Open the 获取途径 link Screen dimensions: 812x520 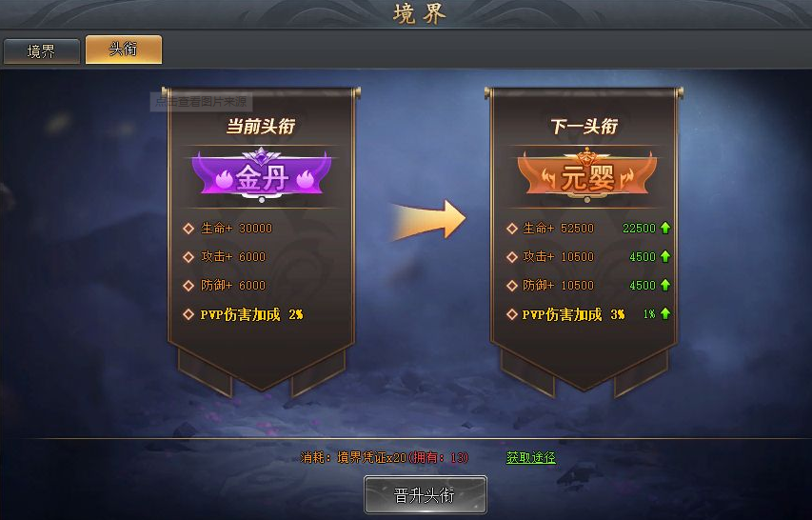[531, 457]
